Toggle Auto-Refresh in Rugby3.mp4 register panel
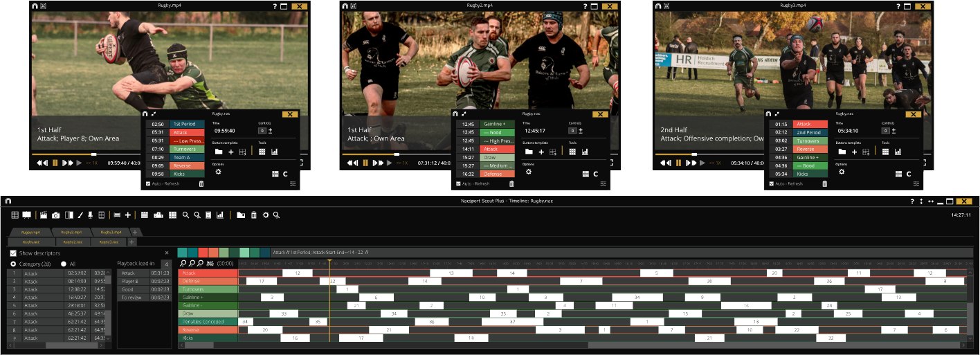Image resolution: width=980 pixels, height=355 pixels. [772, 184]
